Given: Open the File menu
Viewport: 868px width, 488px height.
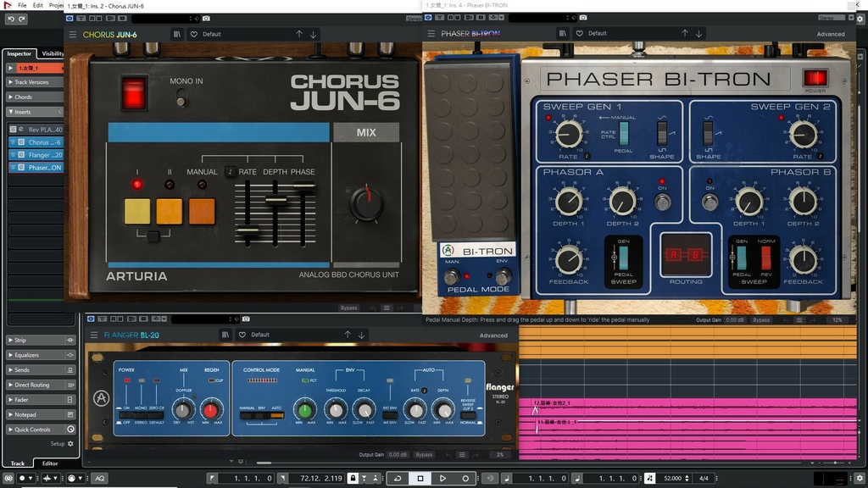Looking at the screenshot, I should [22, 5].
